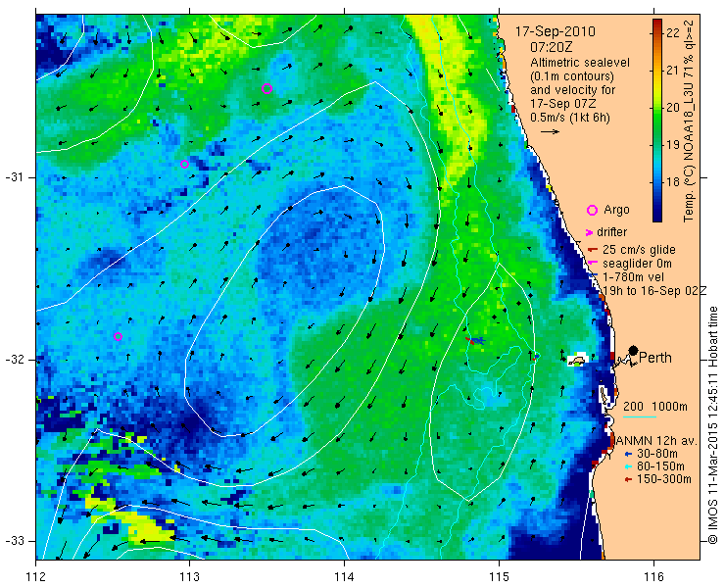Click the date label 17-Sep-2010

tap(556, 32)
